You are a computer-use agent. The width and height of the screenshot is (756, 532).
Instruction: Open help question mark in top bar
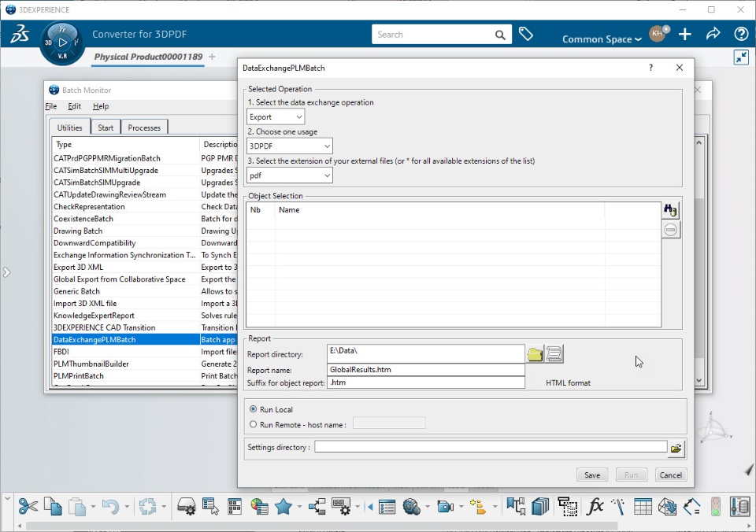click(740, 34)
